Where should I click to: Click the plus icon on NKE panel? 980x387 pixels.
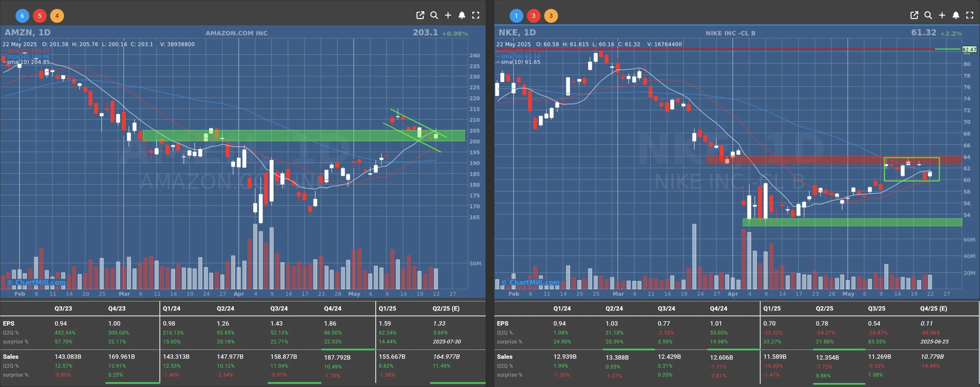point(942,15)
